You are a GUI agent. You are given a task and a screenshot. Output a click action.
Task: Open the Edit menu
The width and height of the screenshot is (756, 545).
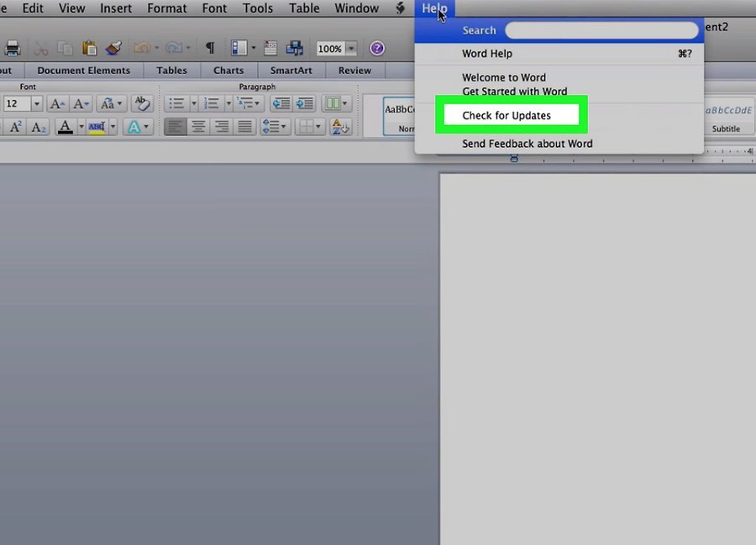click(x=33, y=8)
